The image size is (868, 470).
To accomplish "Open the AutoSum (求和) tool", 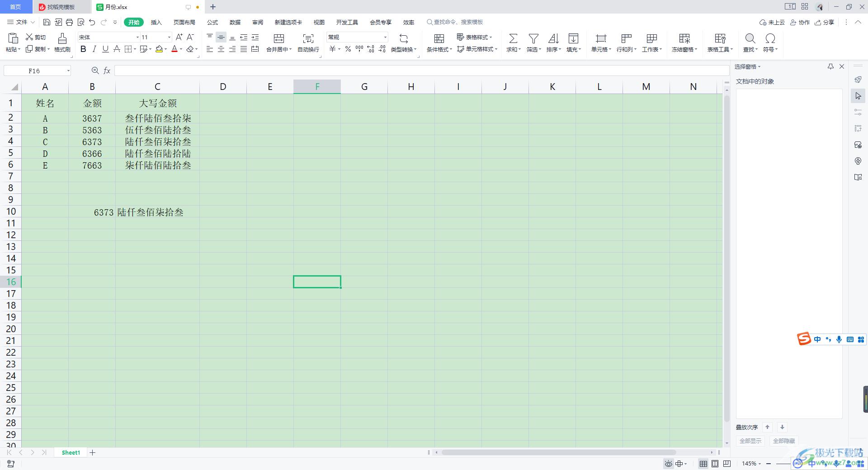I will coord(513,42).
